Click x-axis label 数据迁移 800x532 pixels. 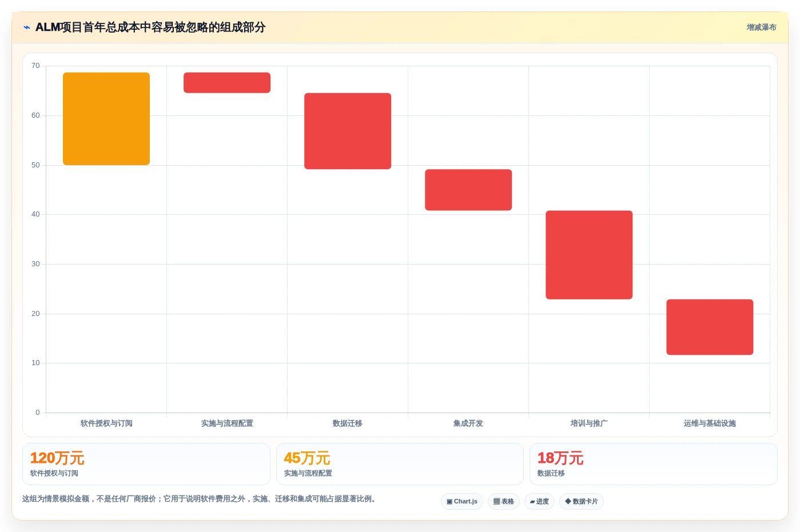point(348,423)
